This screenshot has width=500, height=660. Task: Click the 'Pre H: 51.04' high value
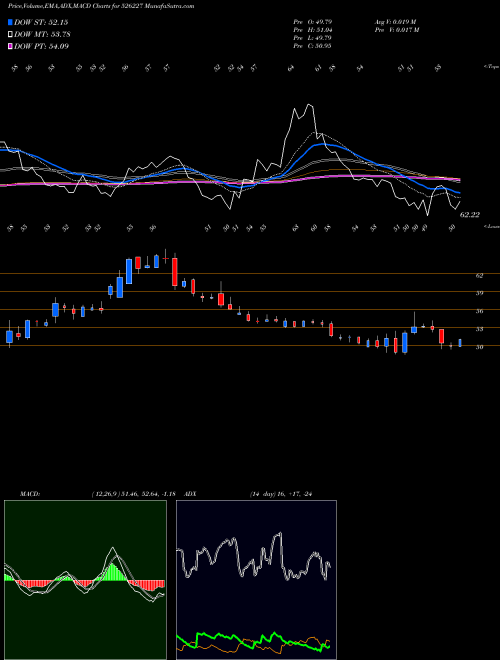[312, 30]
